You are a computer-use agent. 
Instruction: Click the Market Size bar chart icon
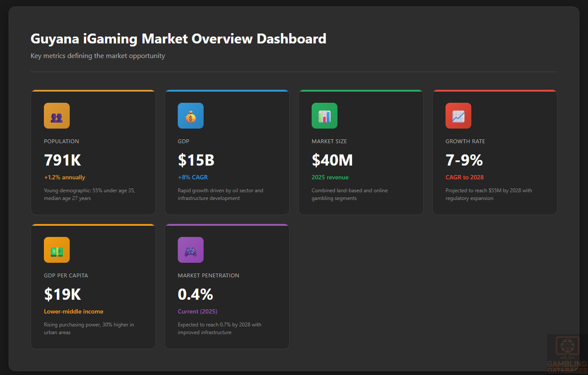(325, 116)
